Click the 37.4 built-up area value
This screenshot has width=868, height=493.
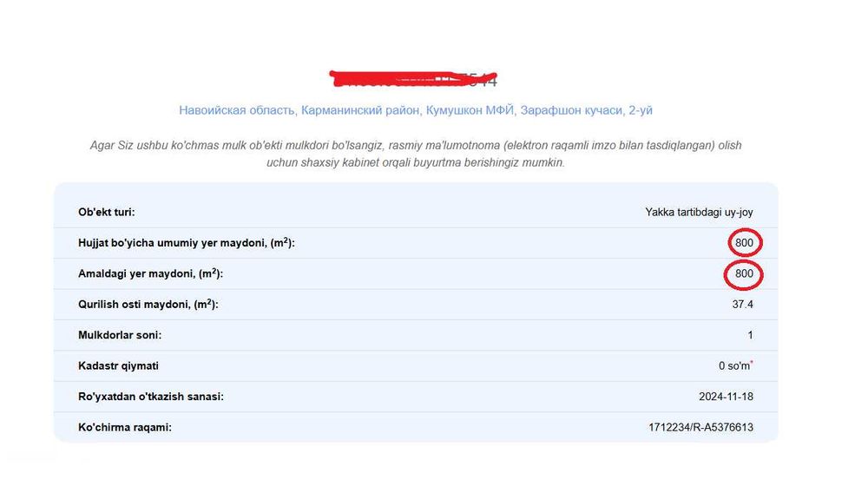point(743,305)
